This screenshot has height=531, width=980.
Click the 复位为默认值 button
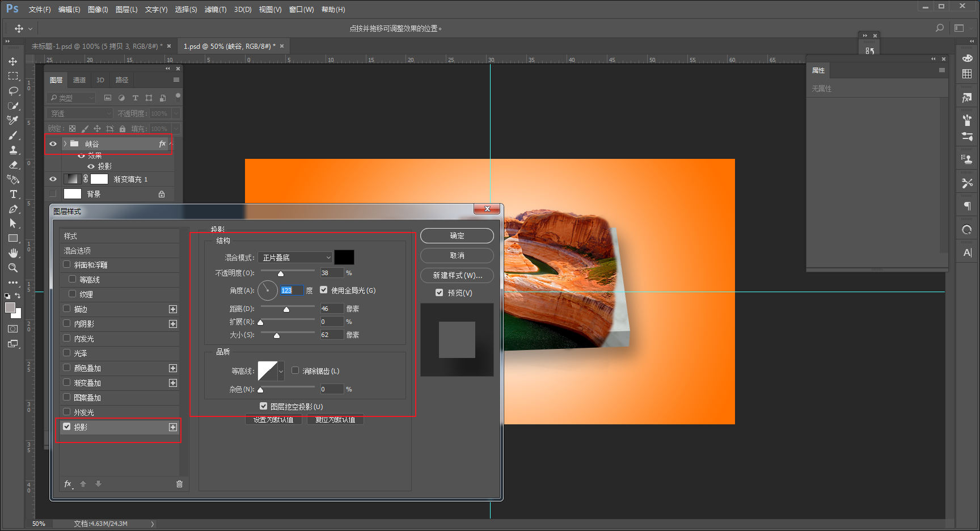pos(335,420)
